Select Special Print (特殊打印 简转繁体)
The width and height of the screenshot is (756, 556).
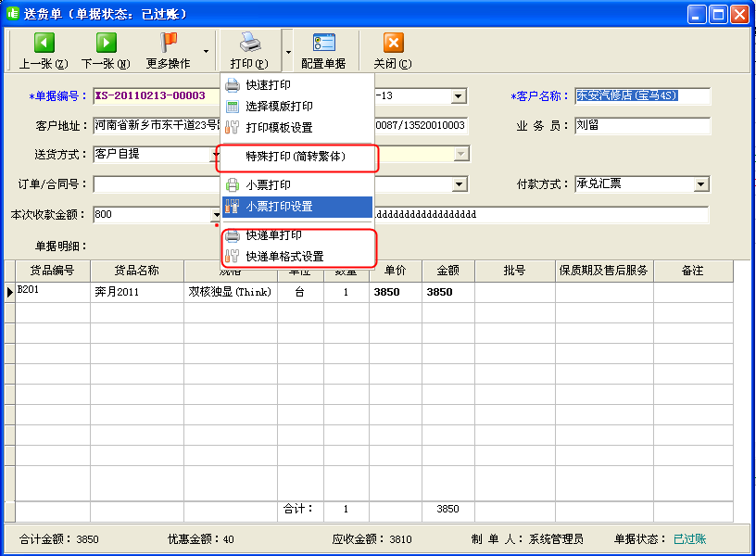pos(296,158)
